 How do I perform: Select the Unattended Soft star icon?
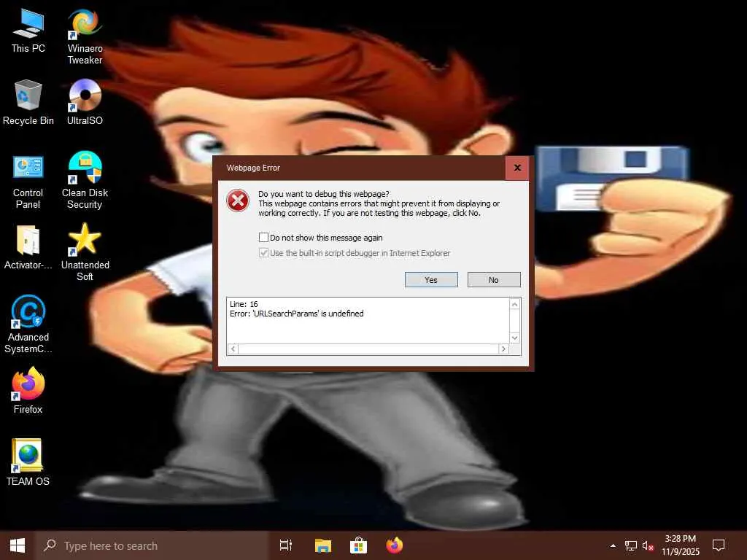point(85,252)
